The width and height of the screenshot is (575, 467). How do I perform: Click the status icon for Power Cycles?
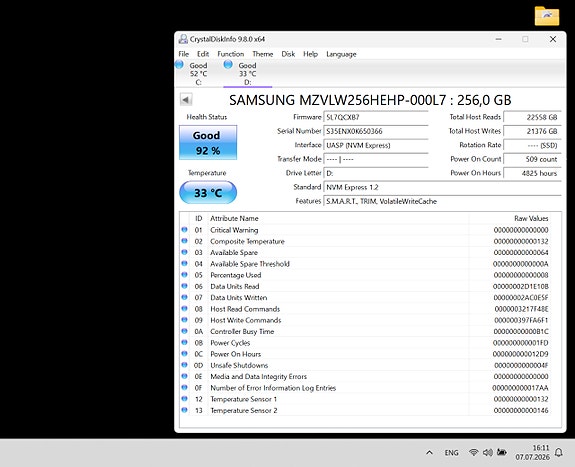[x=184, y=342]
